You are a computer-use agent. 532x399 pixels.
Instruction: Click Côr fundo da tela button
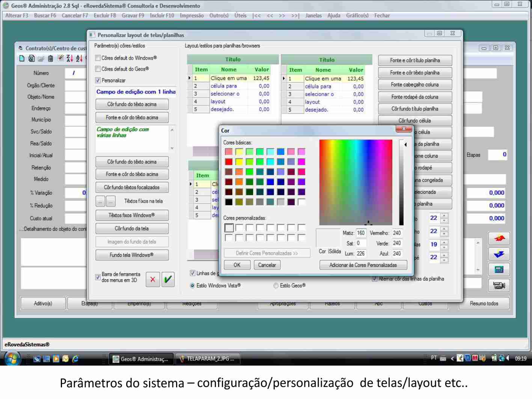132,228
